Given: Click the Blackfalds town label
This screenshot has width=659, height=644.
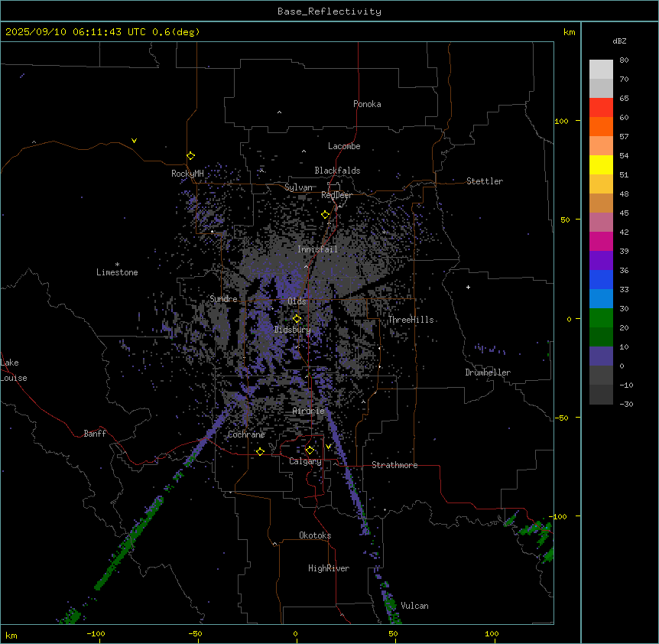Looking at the screenshot, I should pos(337,171).
